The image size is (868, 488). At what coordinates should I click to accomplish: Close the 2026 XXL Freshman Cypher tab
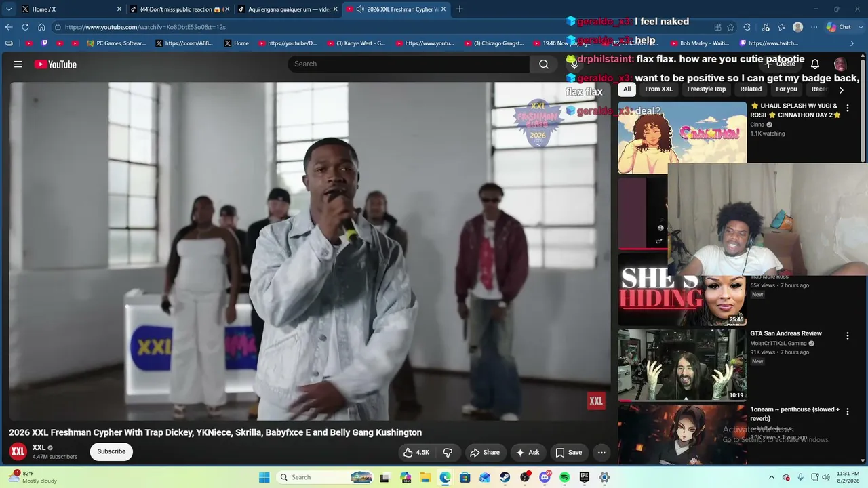(x=443, y=9)
